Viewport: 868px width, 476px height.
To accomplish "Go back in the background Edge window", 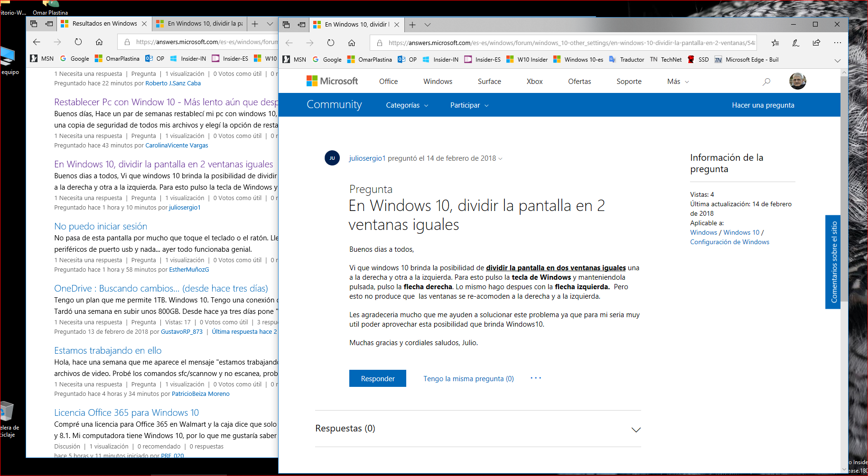I will pyautogui.click(x=37, y=42).
